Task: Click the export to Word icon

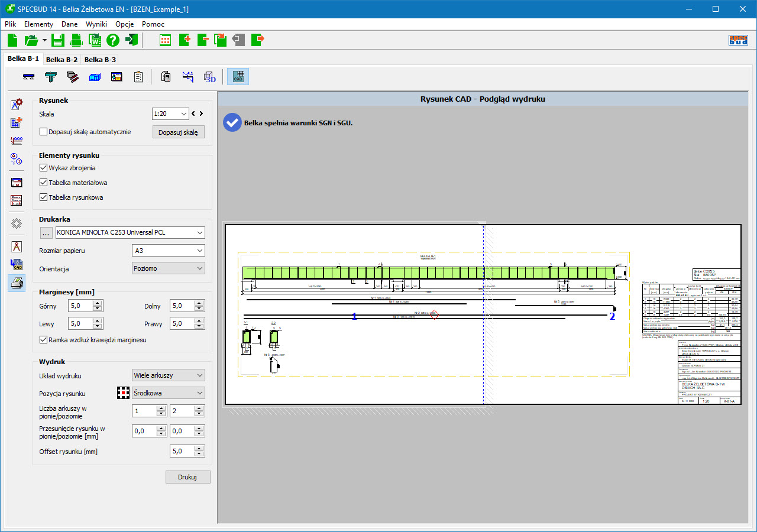Action: point(95,40)
